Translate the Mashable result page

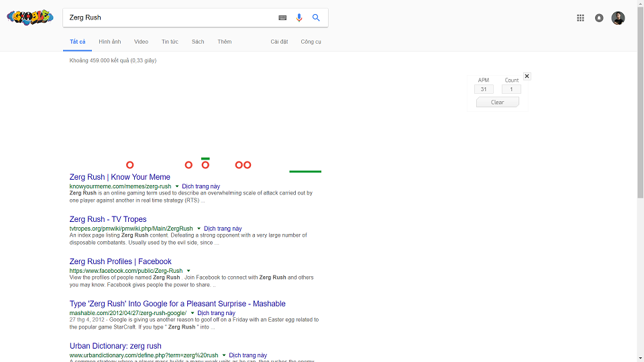click(216, 313)
